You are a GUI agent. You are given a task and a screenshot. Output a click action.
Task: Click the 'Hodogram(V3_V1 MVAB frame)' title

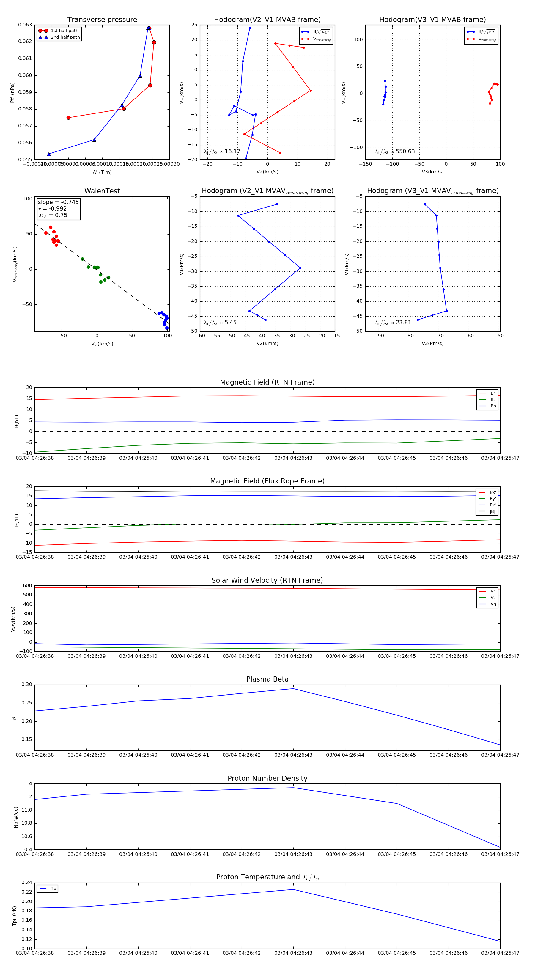click(432, 20)
